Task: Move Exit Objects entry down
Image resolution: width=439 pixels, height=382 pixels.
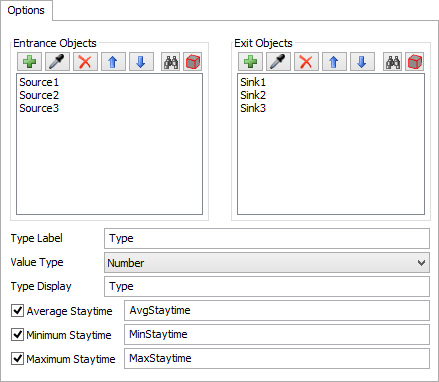Action: coord(362,62)
